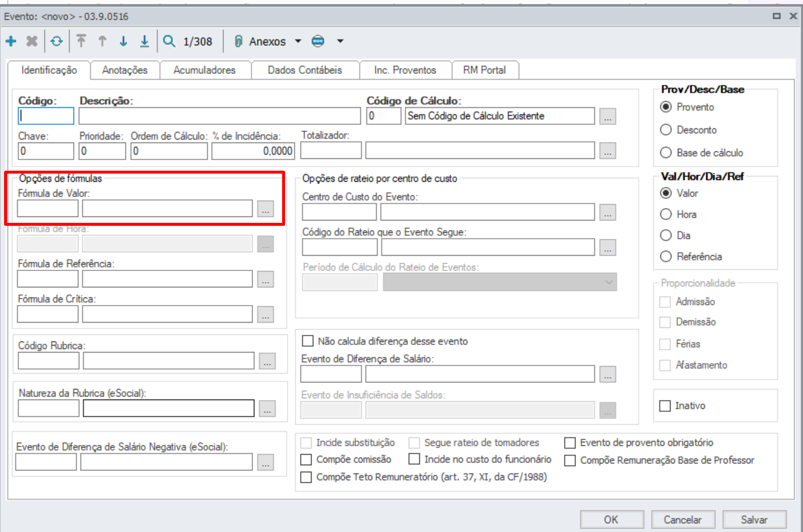The height and width of the screenshot is (532, 803).
Task: Check Compõe Remuneração Base de Professor
Action: [570, 460]
